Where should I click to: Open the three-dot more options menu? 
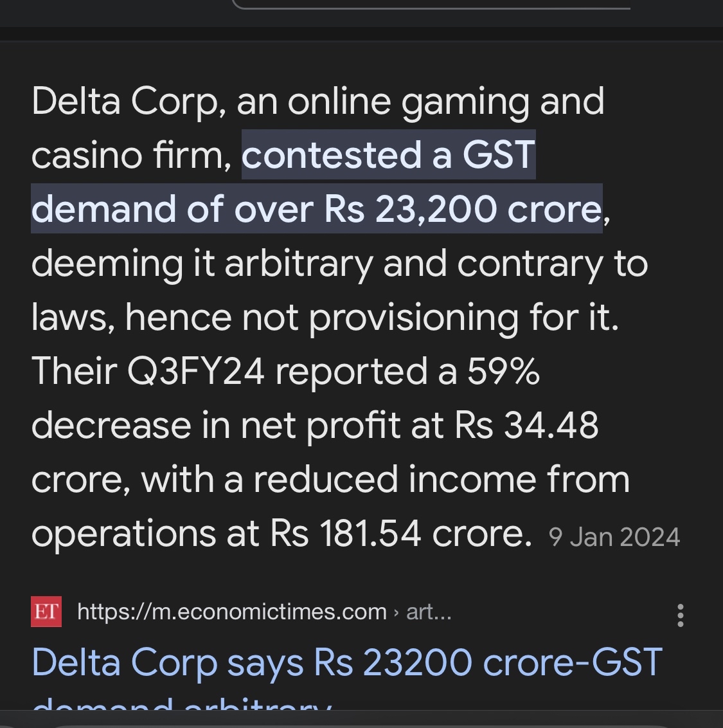681,615
